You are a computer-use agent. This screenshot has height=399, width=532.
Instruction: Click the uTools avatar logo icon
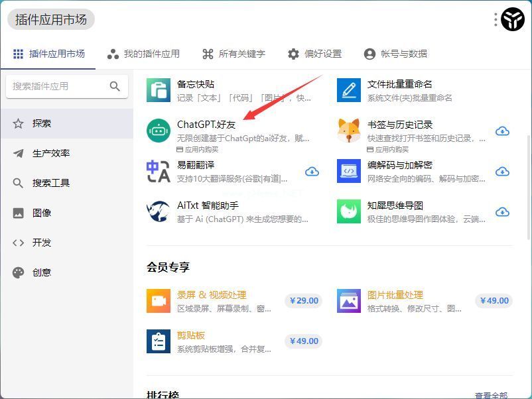513,20
